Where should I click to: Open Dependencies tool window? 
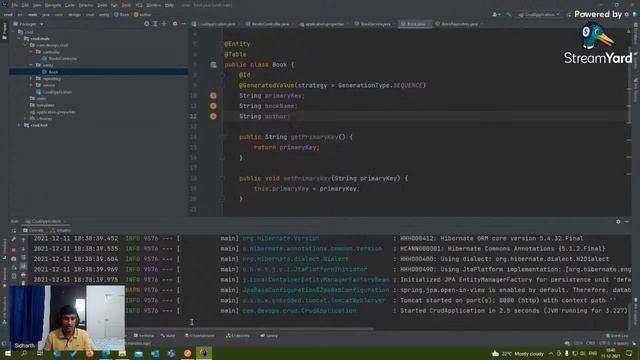(x=200, y=336)
